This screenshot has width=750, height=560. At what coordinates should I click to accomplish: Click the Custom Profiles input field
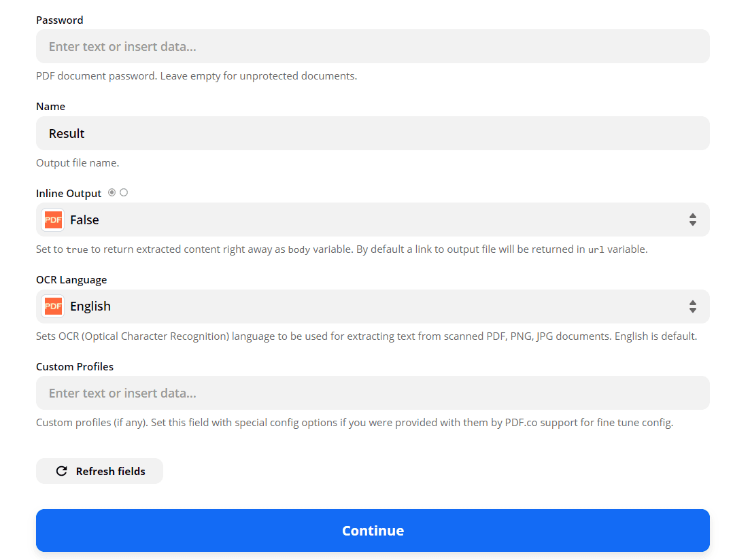pyautogui.click(x=373, y=393)
